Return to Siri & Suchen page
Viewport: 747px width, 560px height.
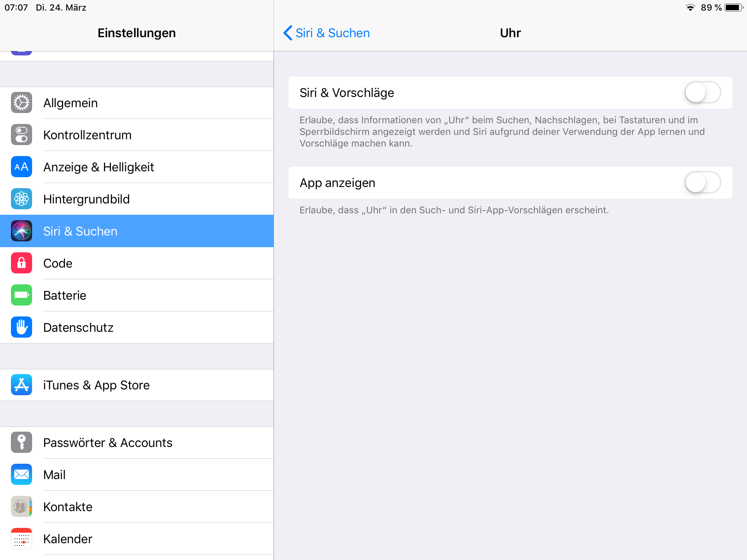click(x=332, y=33)
